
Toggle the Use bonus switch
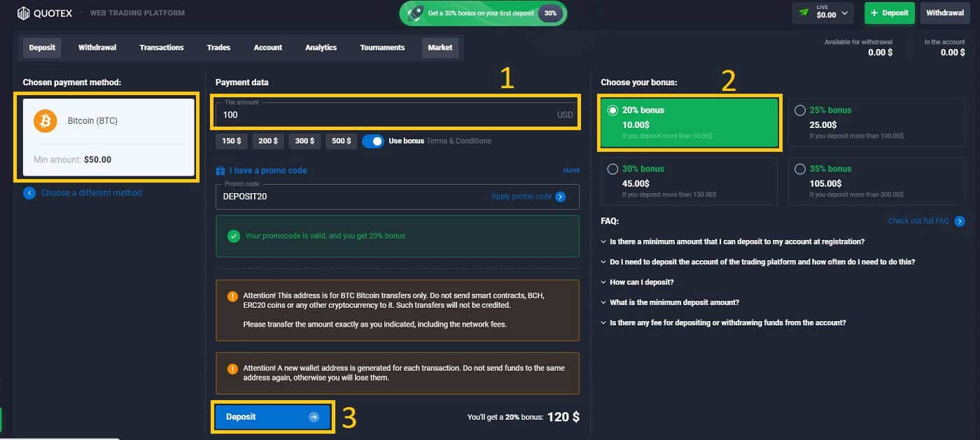(372, 141)
